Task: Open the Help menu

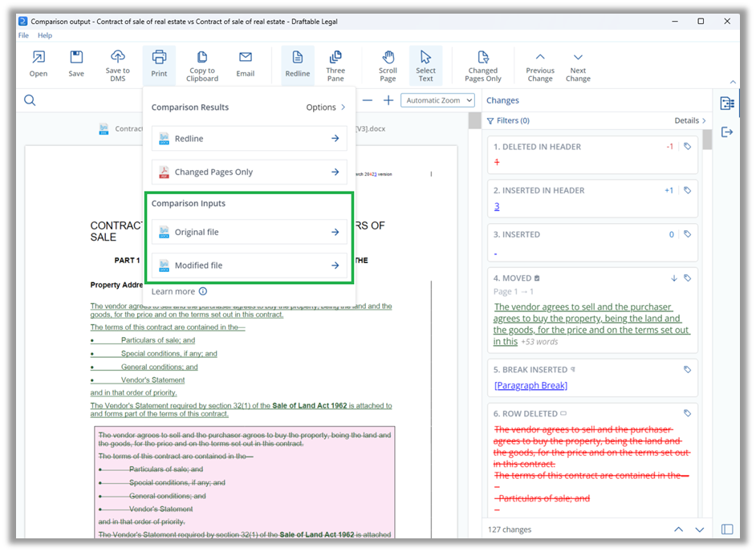Action: point(45,35)
